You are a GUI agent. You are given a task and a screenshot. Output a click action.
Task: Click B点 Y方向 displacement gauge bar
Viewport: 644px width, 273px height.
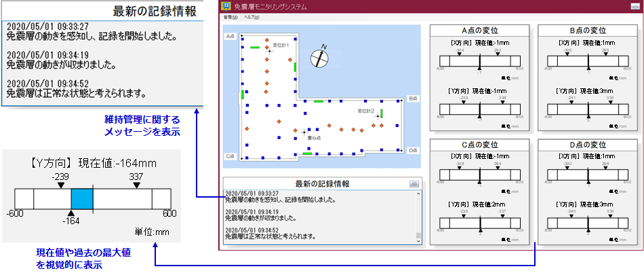588,109
